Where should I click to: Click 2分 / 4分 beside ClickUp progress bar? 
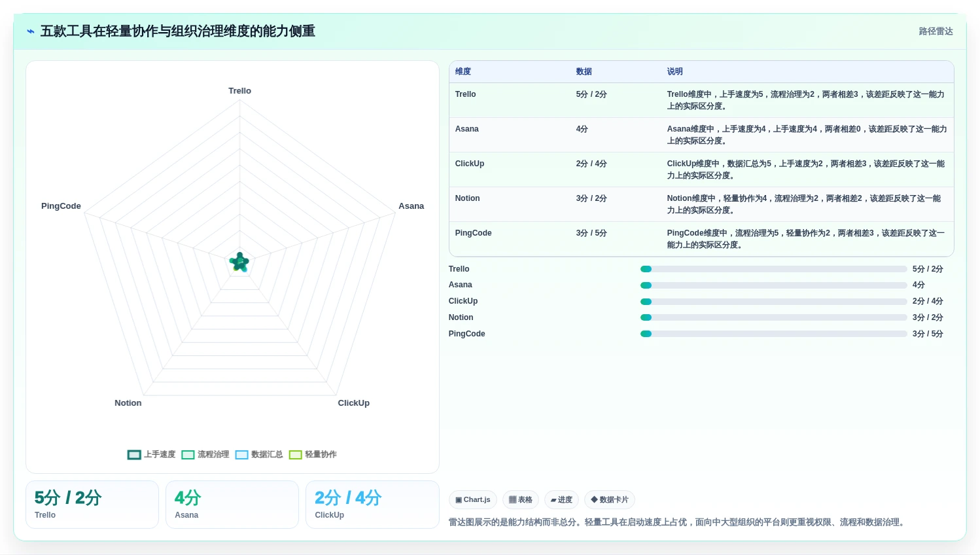pyautogui.click(x=928, y=301)
